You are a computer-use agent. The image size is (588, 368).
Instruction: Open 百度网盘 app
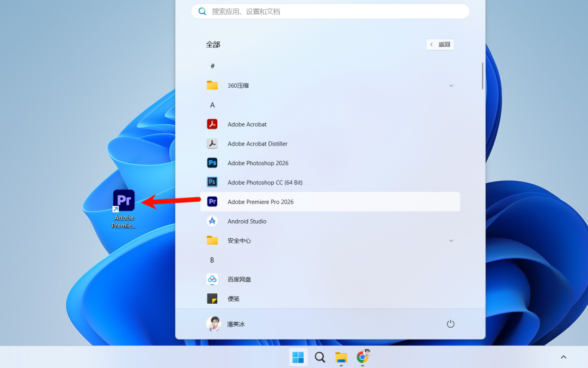pos(239,279)
